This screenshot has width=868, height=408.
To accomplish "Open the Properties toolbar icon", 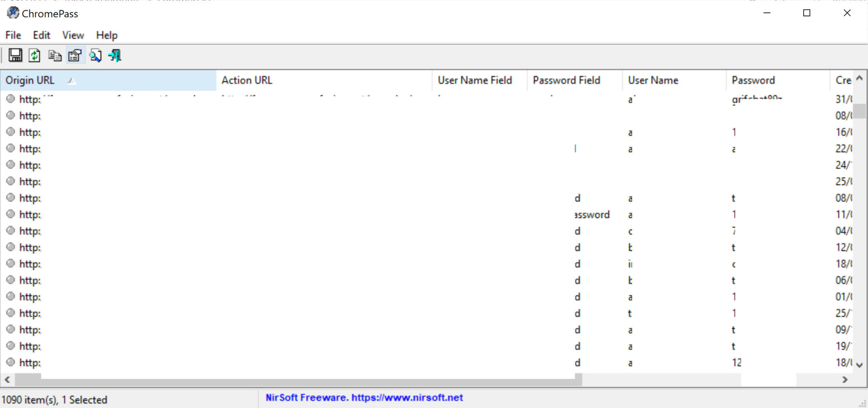I will [x=75, y=56].
